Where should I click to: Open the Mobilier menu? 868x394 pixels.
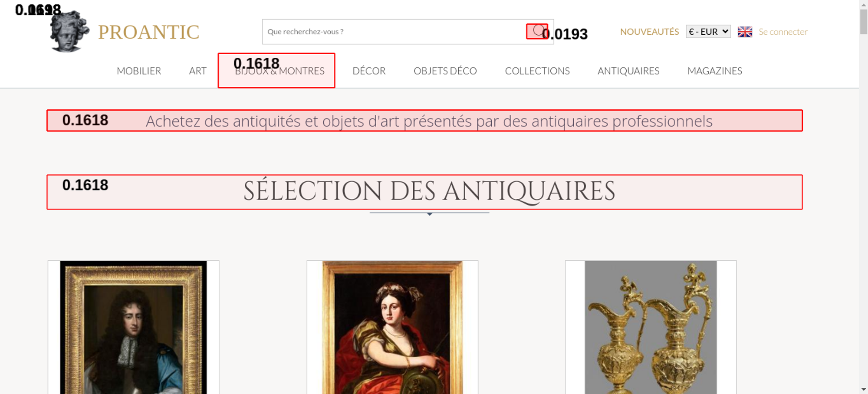coord(139,71)
